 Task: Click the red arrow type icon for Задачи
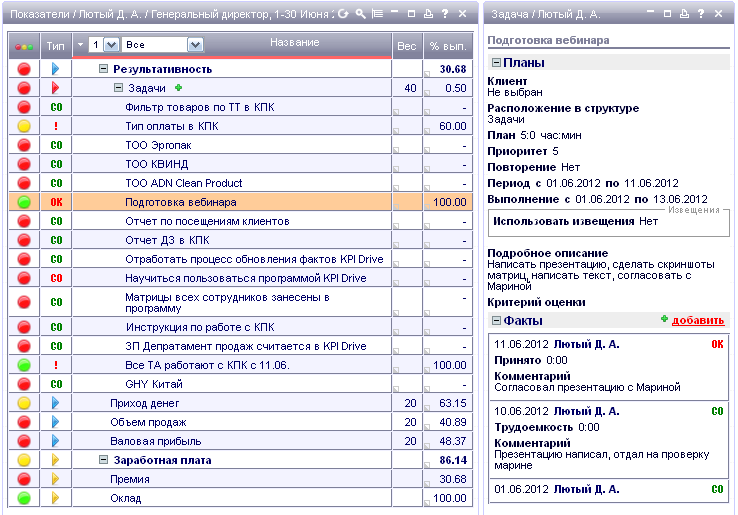[56, 88]
